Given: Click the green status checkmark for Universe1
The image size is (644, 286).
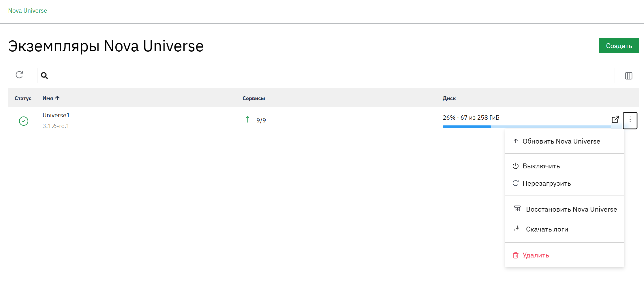Looking at the screenshot, I should [24, 121].
